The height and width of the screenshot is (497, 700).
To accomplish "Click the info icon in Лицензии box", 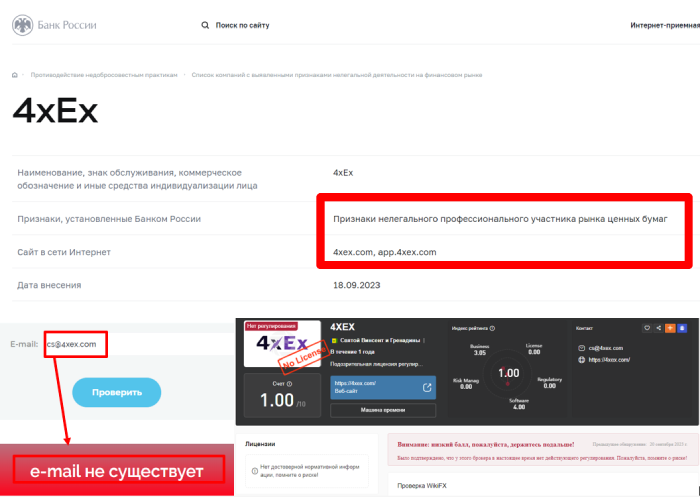I will pos(254,471).
